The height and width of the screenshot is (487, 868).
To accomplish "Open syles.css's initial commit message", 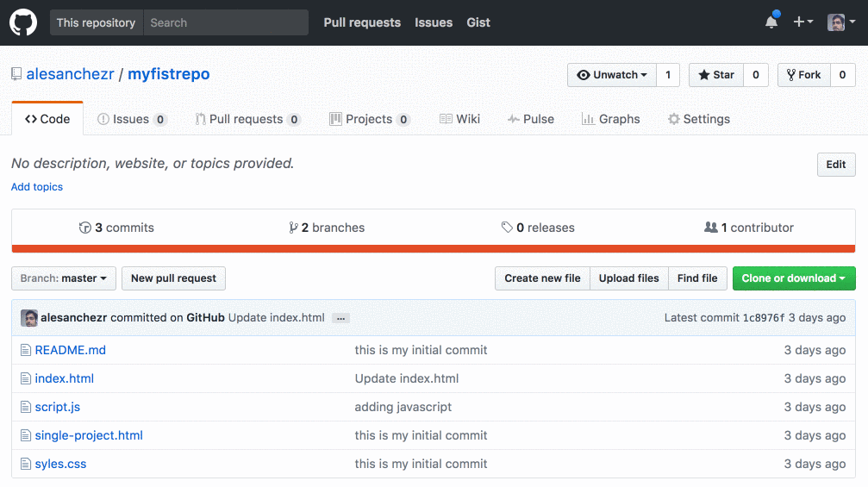I will point(421,464).
